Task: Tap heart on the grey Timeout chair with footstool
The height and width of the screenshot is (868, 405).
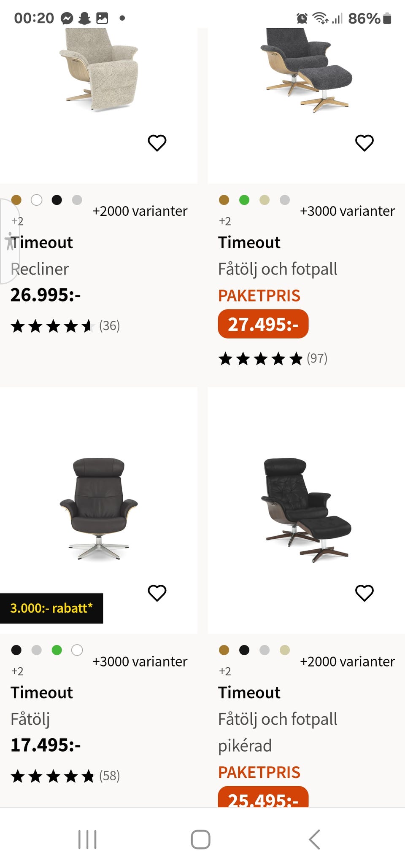Action: [x=364, y=143]
